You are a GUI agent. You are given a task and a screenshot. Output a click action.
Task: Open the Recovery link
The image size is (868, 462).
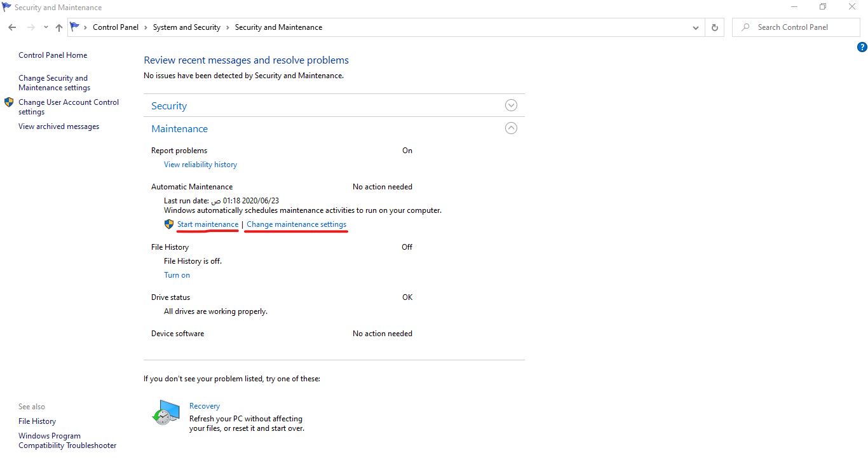(x=205, y=406)
